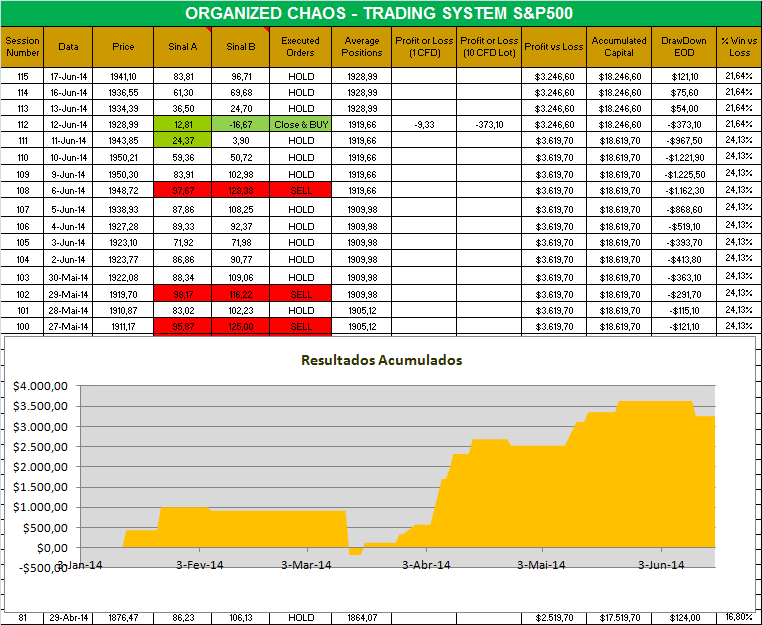The height and width of the screenshot is (625, 762).
Task: Select drawdown cell '-$967,50'
Action: 684,140
